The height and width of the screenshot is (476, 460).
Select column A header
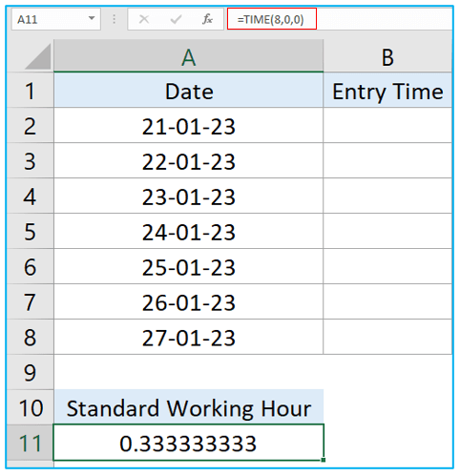pyautogui.click(x=189, y=55)
